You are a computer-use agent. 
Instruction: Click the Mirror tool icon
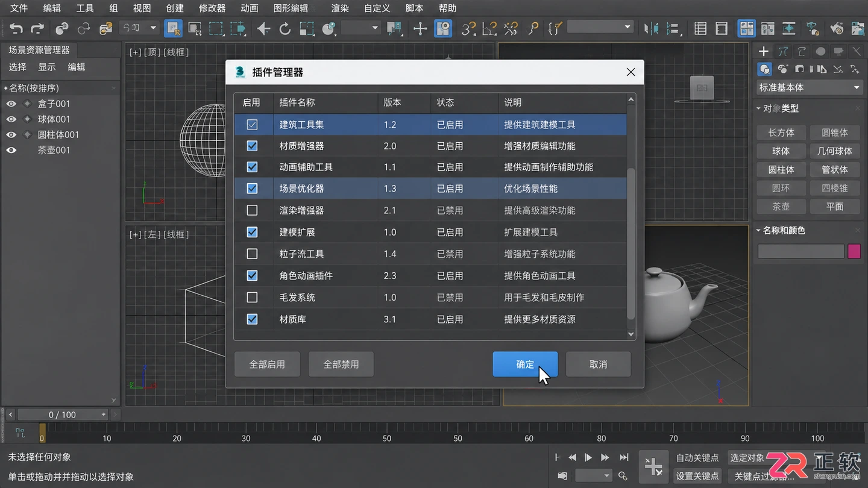tap(651, 28)
